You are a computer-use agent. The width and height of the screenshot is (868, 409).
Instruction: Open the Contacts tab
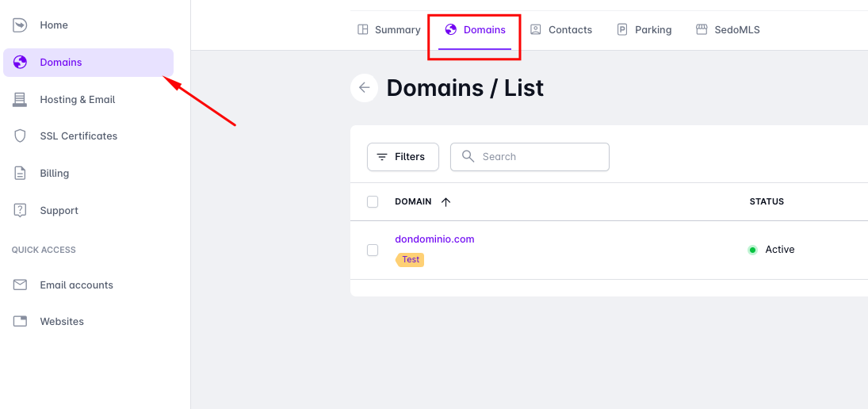(561, 30)
